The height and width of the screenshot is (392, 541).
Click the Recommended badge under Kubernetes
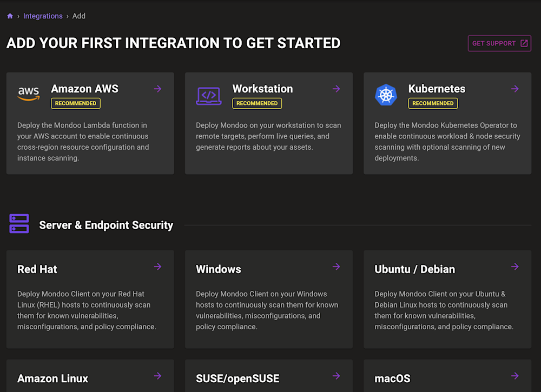pyautogui.click(x=433, y=103)
